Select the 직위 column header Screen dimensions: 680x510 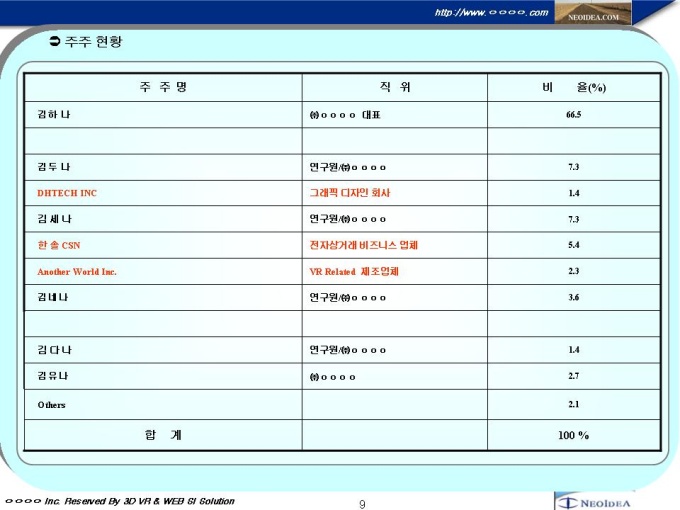click(395, 87)
